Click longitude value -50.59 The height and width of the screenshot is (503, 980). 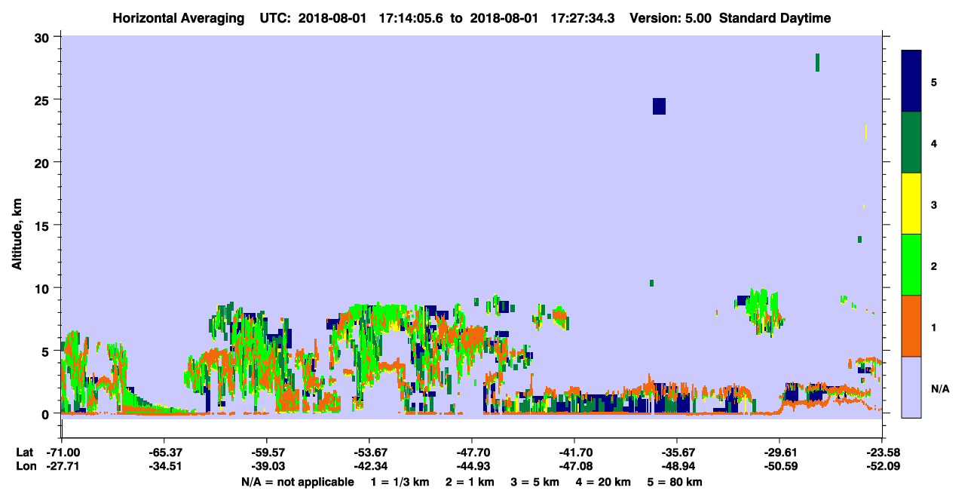point(779,467)
